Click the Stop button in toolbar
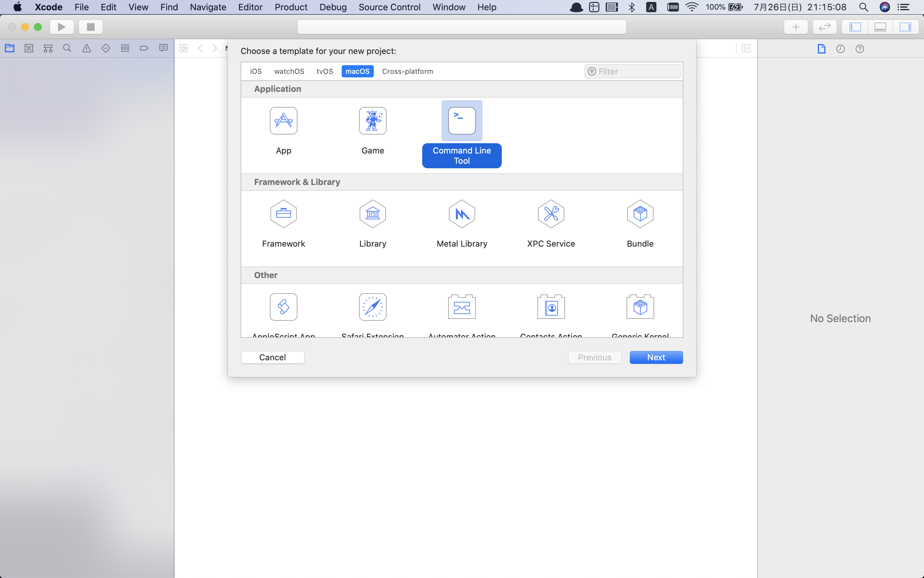Screen dimensions: 924x578 (90, 27)
